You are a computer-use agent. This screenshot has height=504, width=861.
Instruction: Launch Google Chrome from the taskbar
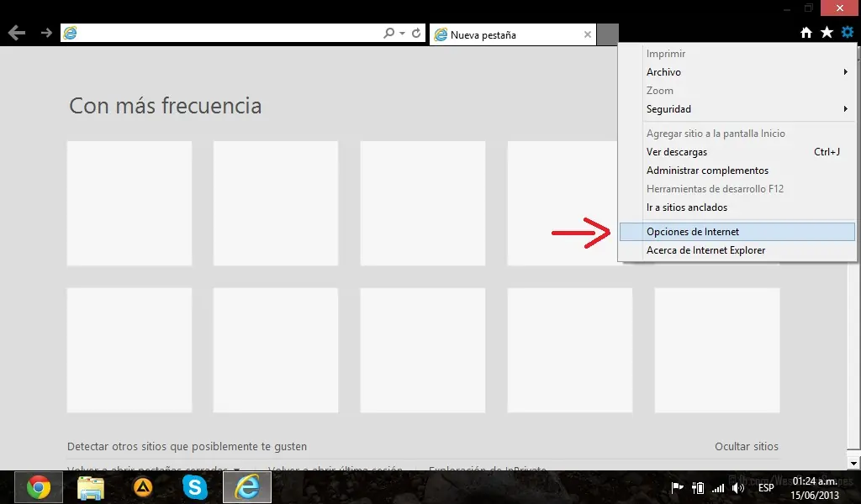click(x=39, y=487)
